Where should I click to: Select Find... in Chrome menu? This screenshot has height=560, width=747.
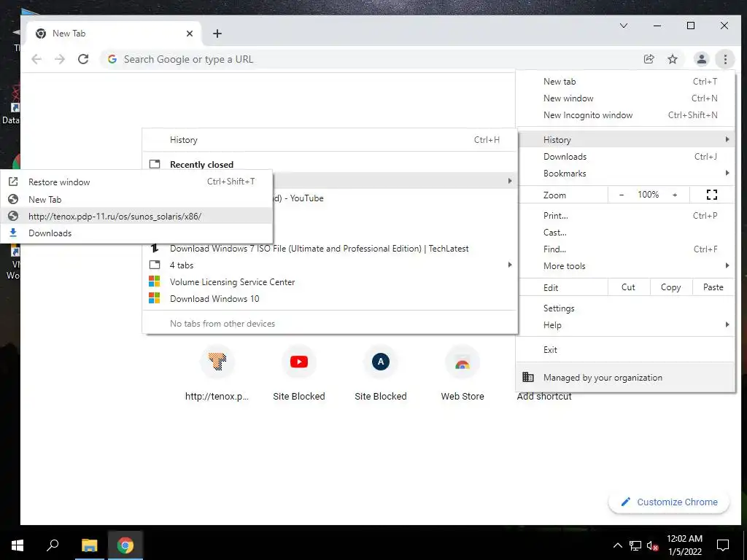625,249
